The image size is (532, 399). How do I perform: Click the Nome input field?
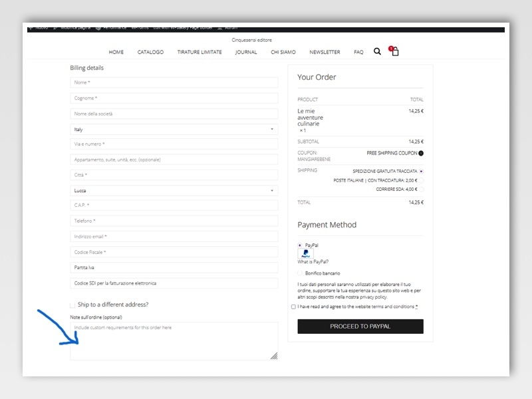[x=174, y=82]
